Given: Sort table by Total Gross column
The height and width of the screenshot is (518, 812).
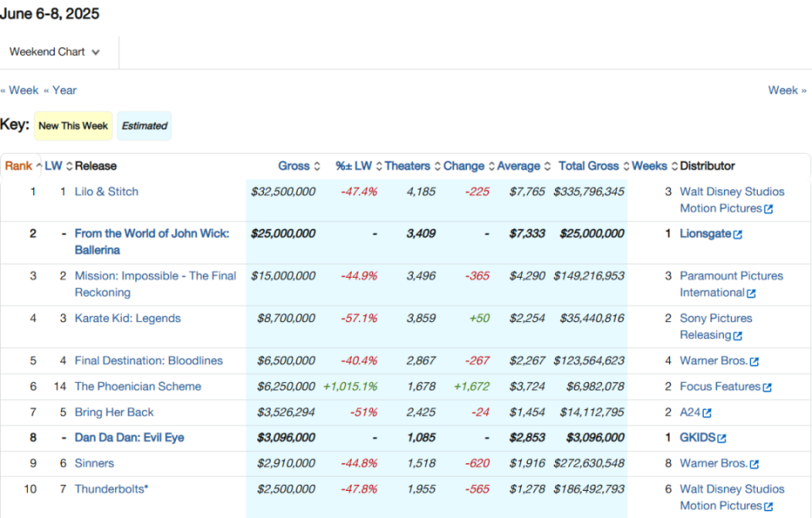Looking at the screenshot, I should click(x=594, y=166).
